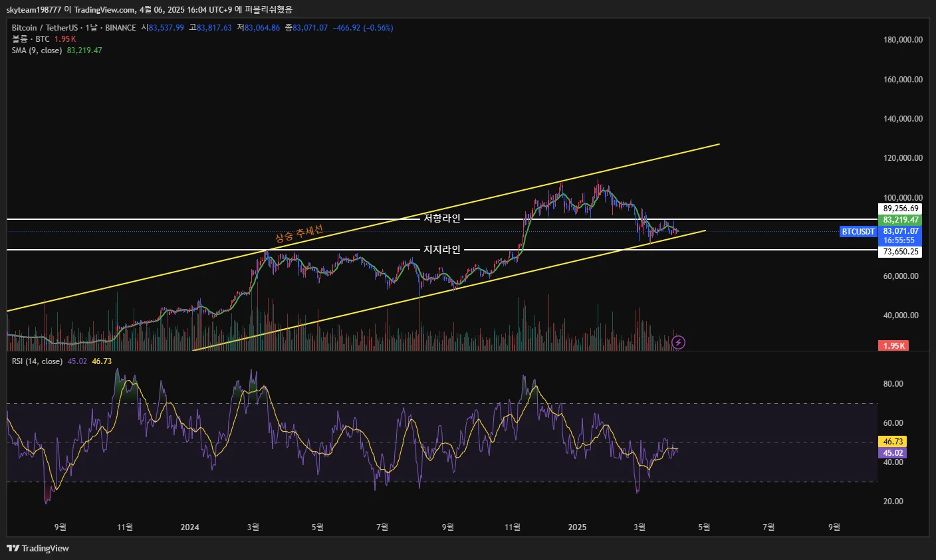Click the green 83,219.47 SMA price tag
The image size is (936, 560).
[x=901, y=220]
